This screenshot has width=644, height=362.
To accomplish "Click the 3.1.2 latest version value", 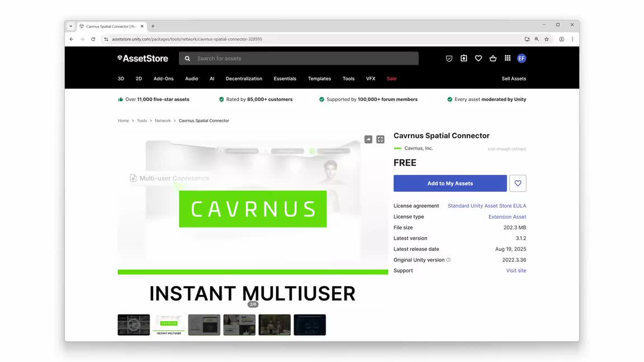I will (521, 238).
